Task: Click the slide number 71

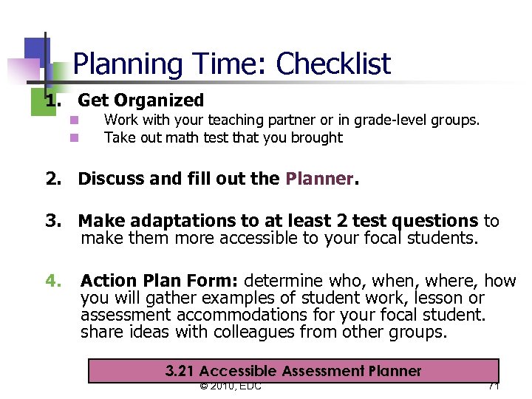Action: click(x=493, y=386)
